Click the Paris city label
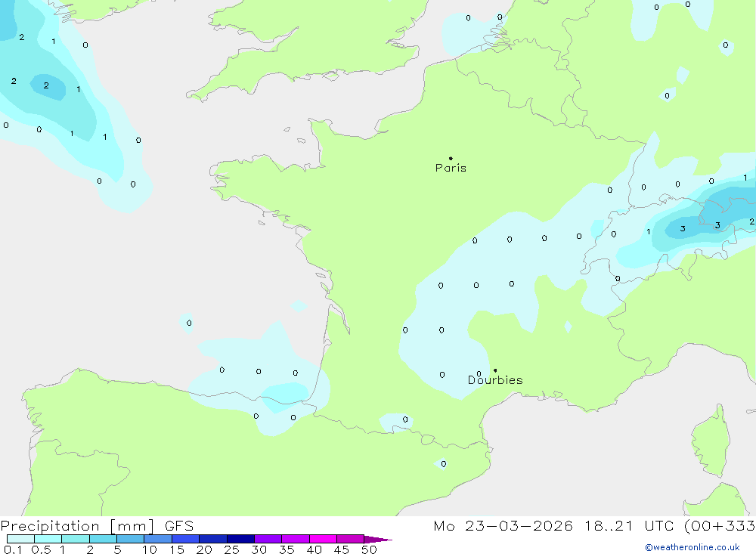Screen dimensions: 756x554 click(451, 168)
